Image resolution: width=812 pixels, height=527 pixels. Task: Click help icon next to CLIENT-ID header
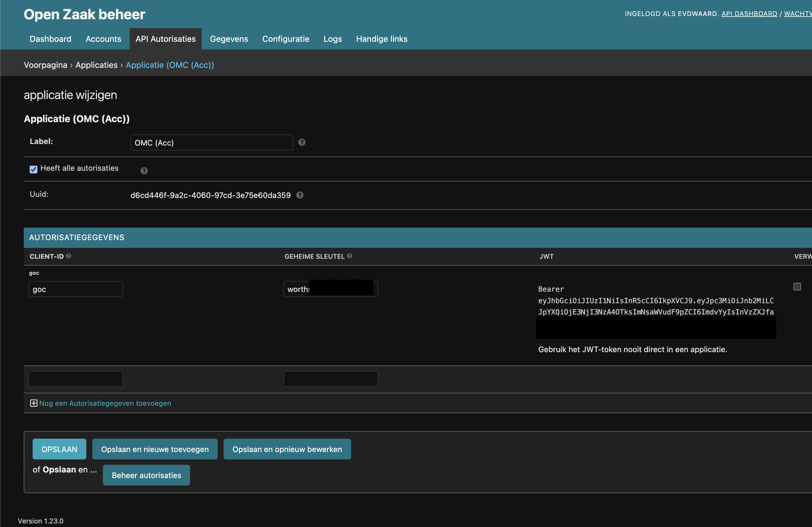[69, 256]
